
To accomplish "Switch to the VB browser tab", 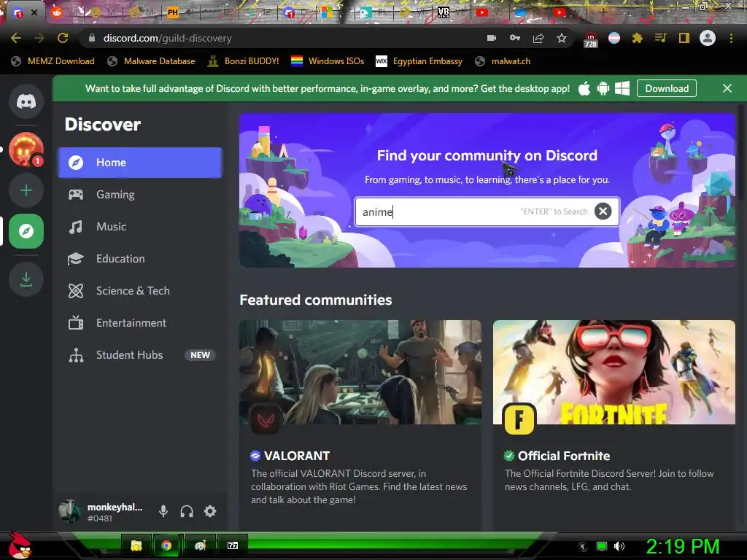I will (x=443, y=12).
